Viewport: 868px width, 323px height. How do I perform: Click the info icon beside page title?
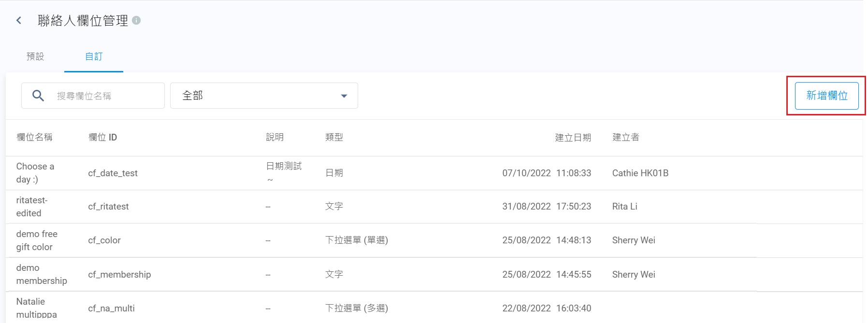coord(136,20)
